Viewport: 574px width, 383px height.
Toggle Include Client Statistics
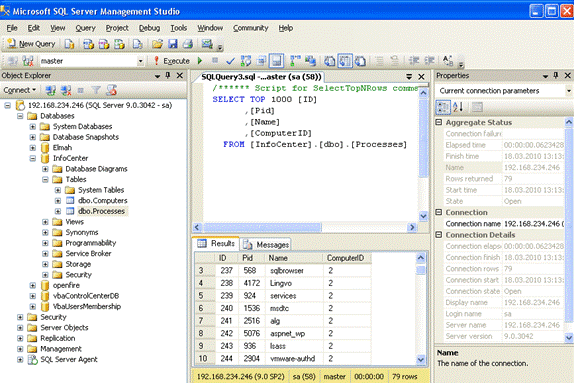pyautogui.click(x=311, y=61)
